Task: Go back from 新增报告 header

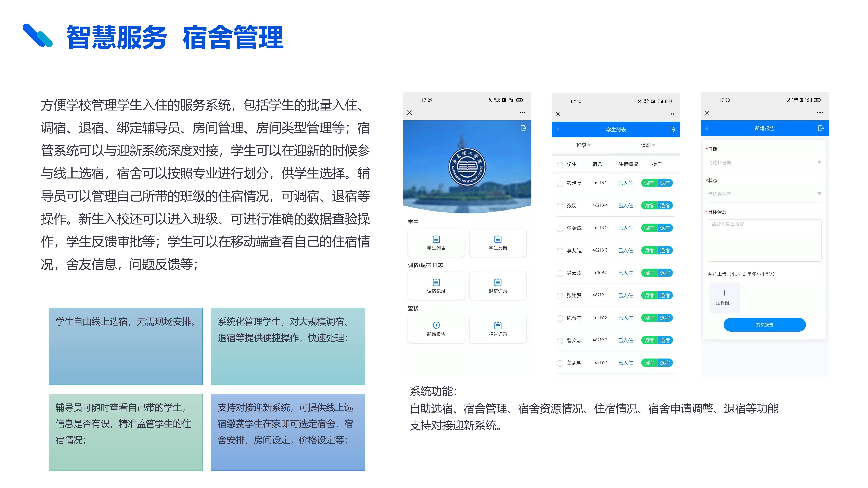Action: point(707,128)
